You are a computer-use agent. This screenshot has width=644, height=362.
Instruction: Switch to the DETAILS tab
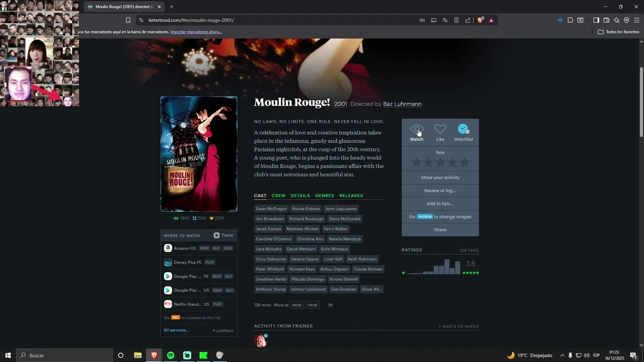click(300, 196)
